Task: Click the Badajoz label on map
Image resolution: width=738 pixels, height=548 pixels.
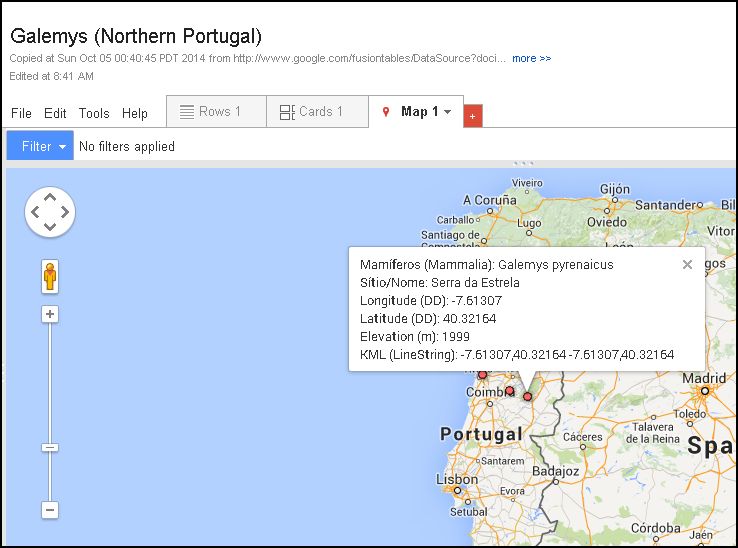Action: [555, 471]
